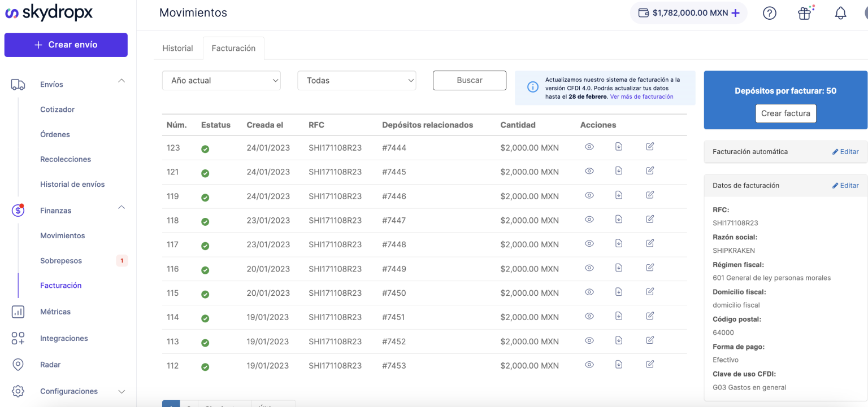Open help via the question mark icon
The image size is (868, 407).
[770, 12]
